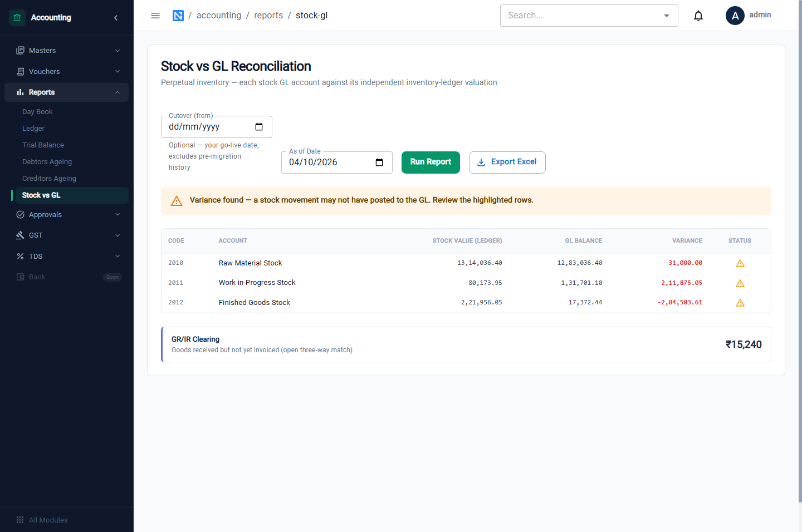The width and height of the screenshot is (802, 532).
Task: Click the Approvals checkmark icon
Action: [21, 215]
